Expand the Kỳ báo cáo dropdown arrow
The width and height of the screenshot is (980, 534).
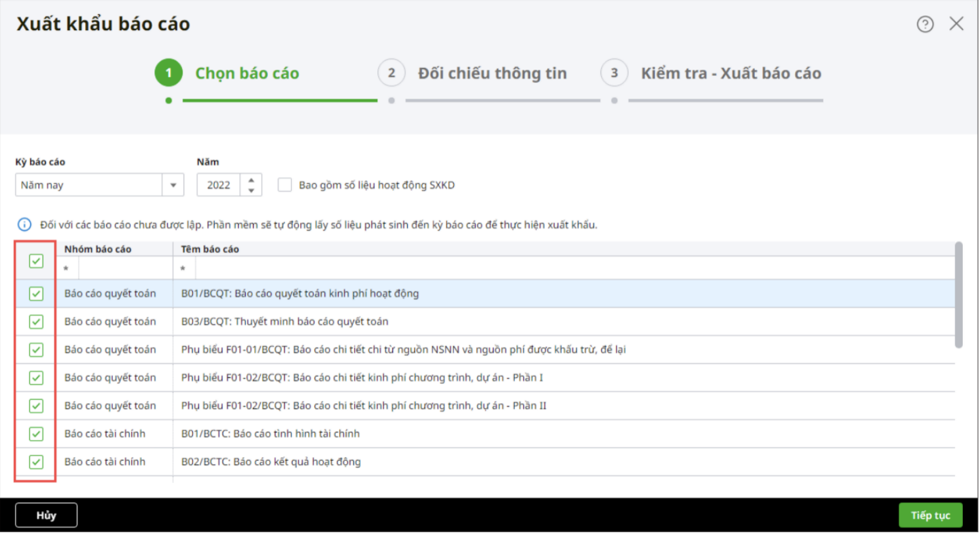pos(173,185)
